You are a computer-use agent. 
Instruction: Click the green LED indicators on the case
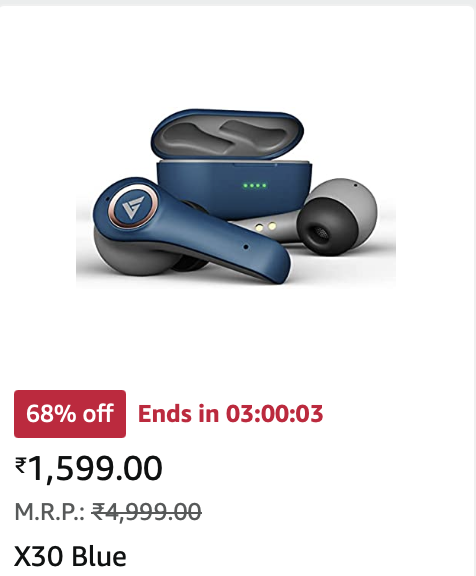[x=254, y=186]
